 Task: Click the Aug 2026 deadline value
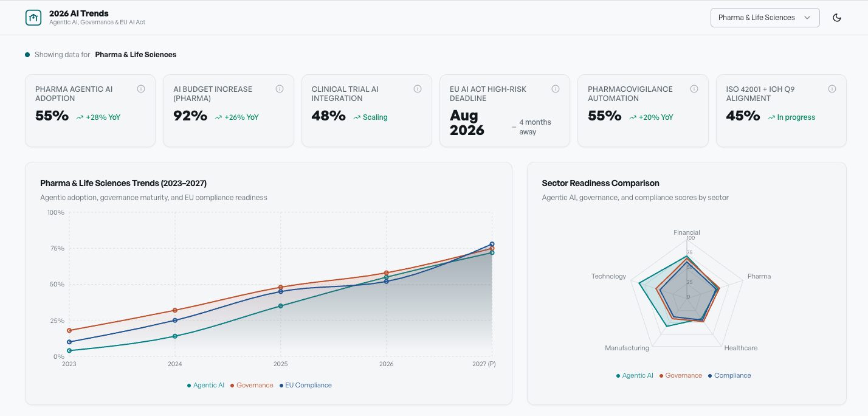point(467,122)
